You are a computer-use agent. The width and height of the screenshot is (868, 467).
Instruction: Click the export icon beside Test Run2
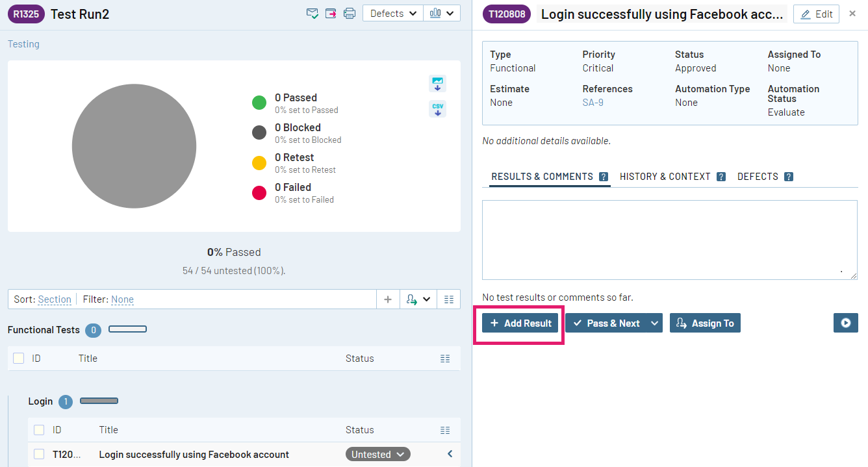coord(331,14)
